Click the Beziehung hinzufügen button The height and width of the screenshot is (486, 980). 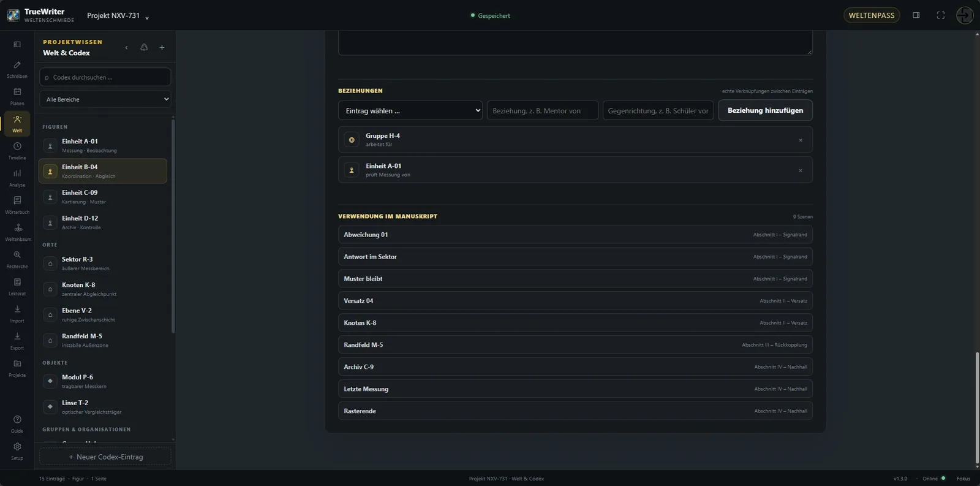(765, 110)
